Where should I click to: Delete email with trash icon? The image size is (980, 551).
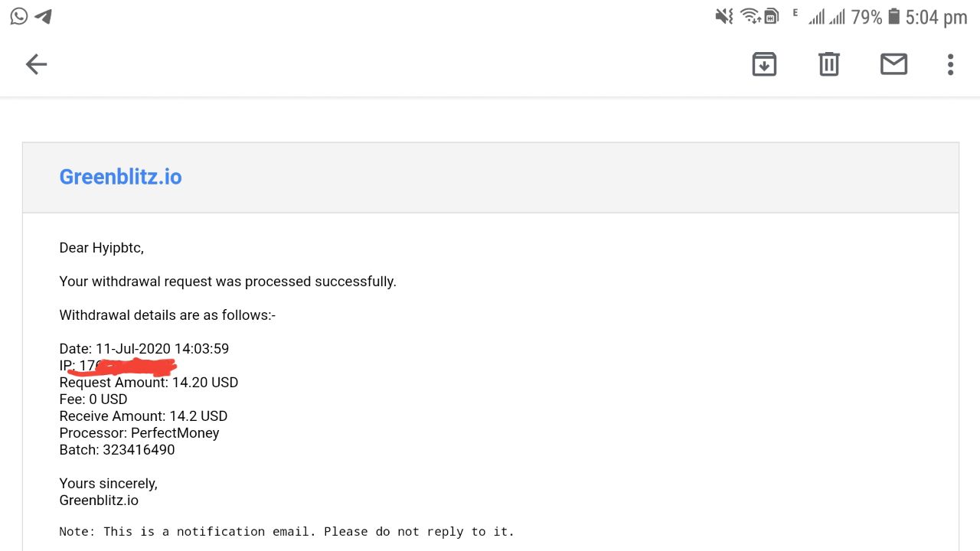coord(829,64)
